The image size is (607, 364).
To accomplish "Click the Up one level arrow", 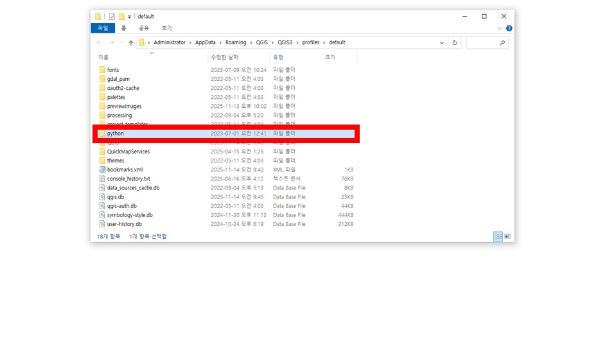I will (131, 43).
